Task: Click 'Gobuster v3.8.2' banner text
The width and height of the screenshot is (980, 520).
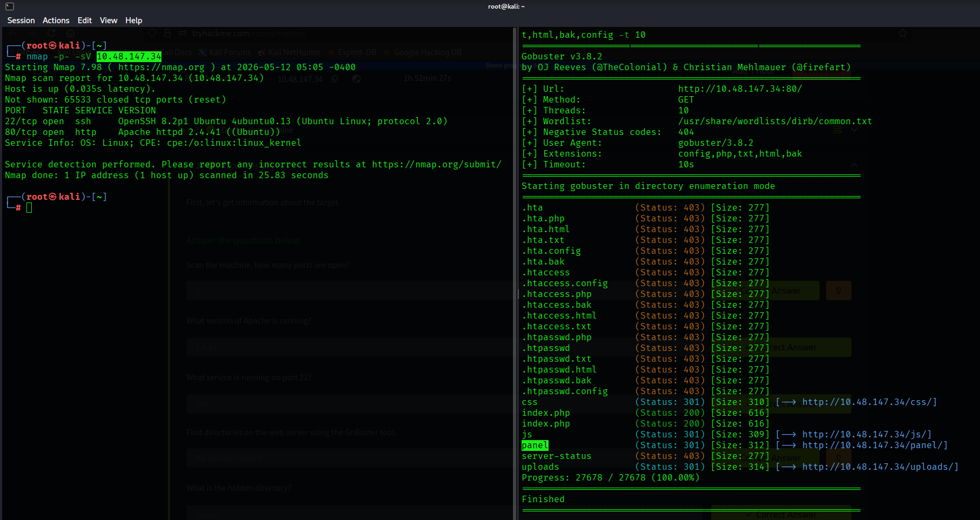Action: coord(562,56)
